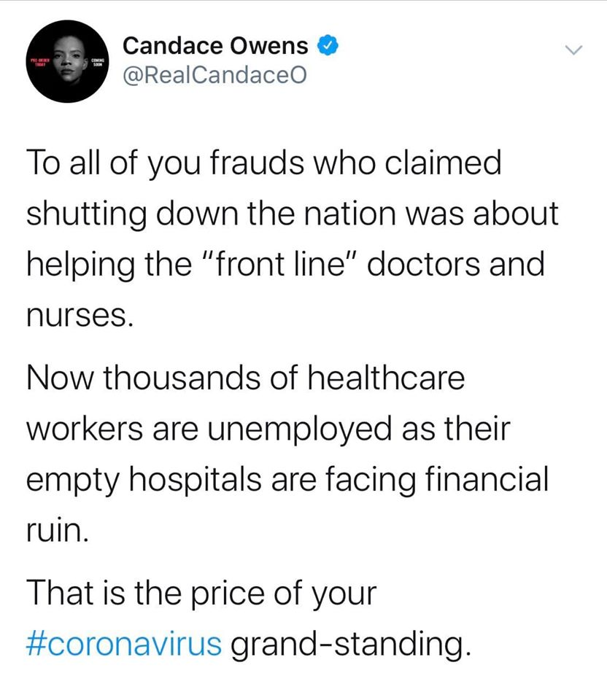Click the word "ruin." in the tweet
This screenshot has height=700, width=607.
[58, 529]
